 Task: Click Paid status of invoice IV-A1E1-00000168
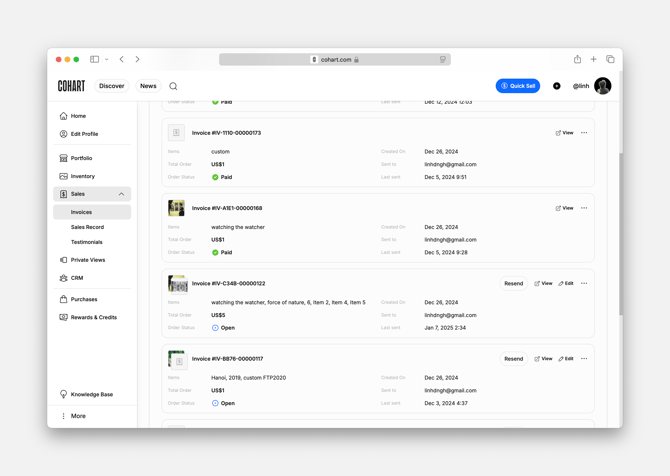click(222, 252)
